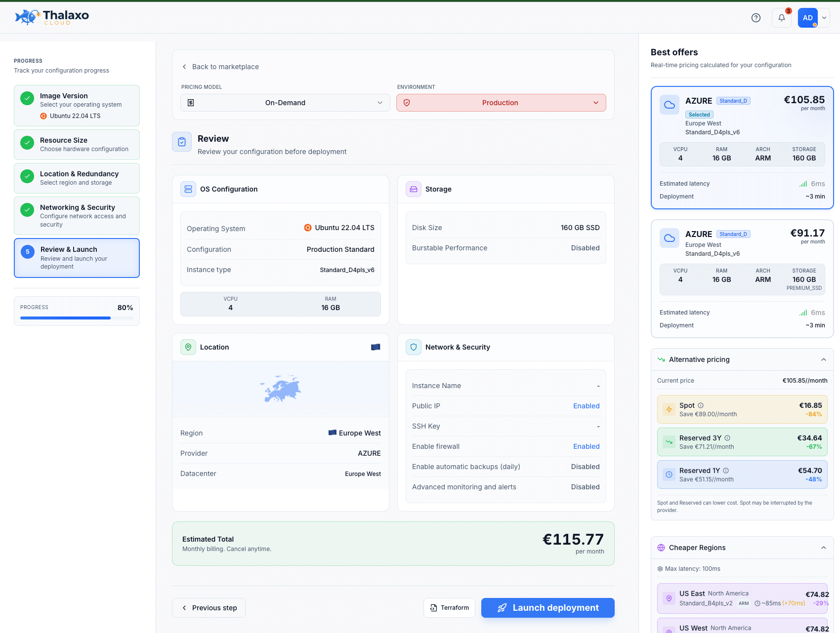Viewport: 840px width, 633px height.
Task: Click the Spot info icon
Action: pos(701,405)
